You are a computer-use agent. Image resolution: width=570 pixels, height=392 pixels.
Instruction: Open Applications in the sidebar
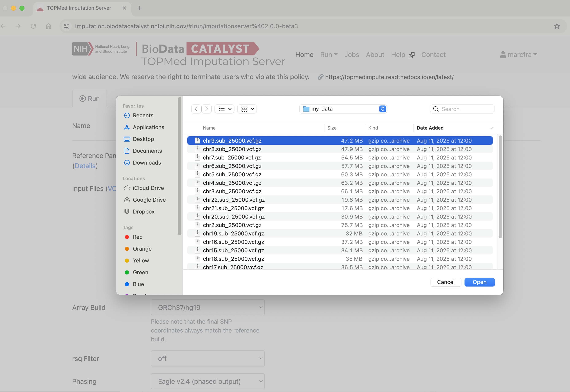tap(148, 127)
